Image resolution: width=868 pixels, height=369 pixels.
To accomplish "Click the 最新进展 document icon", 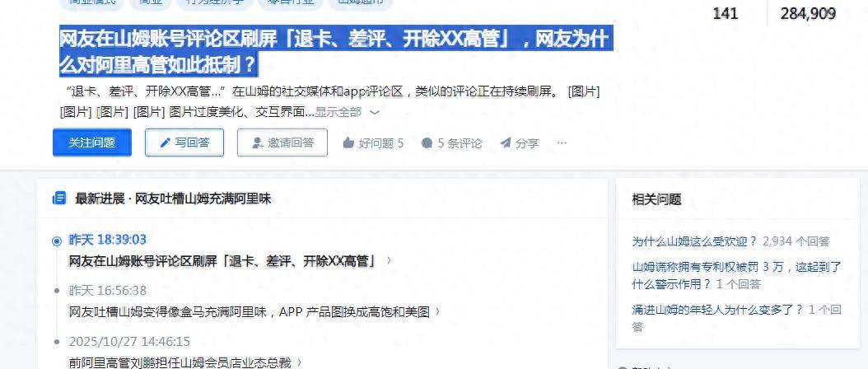I will point(58,199).
